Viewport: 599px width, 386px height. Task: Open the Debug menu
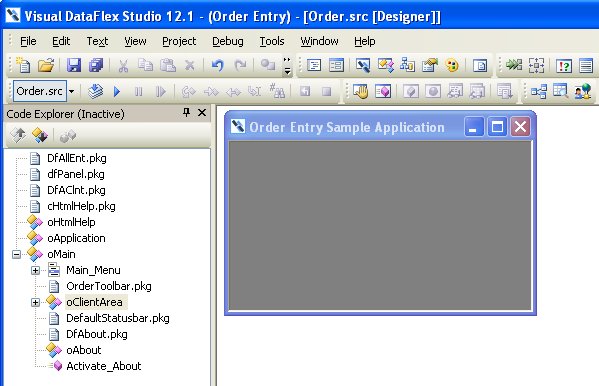click(x=228, y=41)
